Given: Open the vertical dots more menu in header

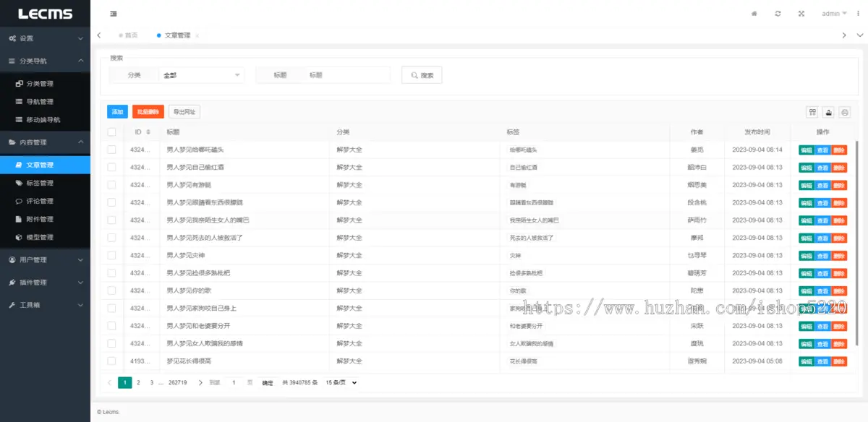Looking at the screenshot, I should [858, 14].
